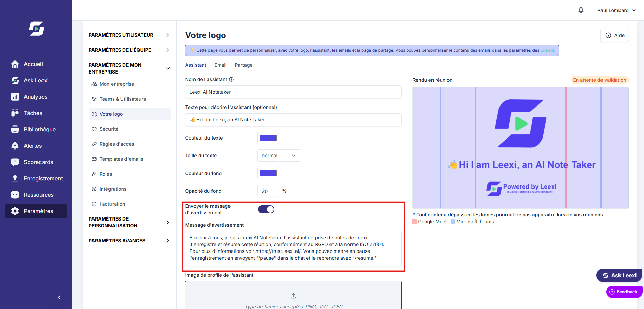
Task: Click the help icon next to Nom de l'assistant
Action: point(231,79)
